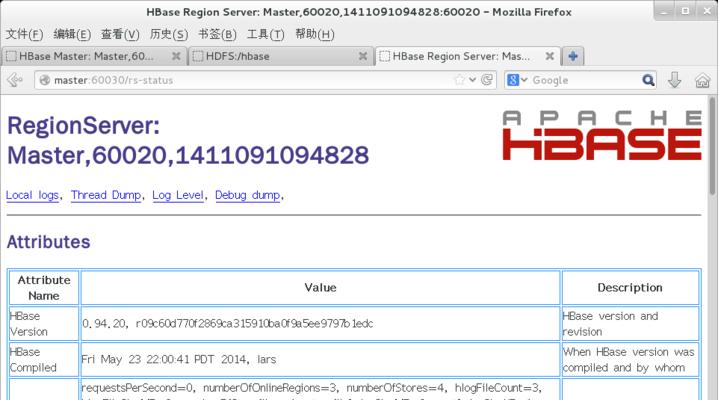Click the RegionServer page title heading
This screenshot has height=400, width=718.
[188, 140]
